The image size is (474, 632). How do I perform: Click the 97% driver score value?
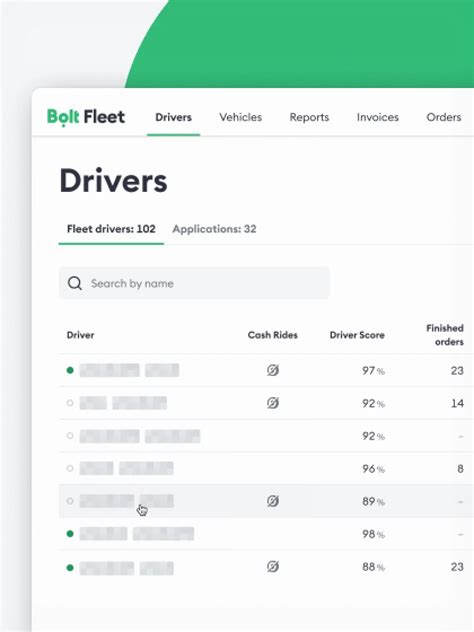point(373,370)
